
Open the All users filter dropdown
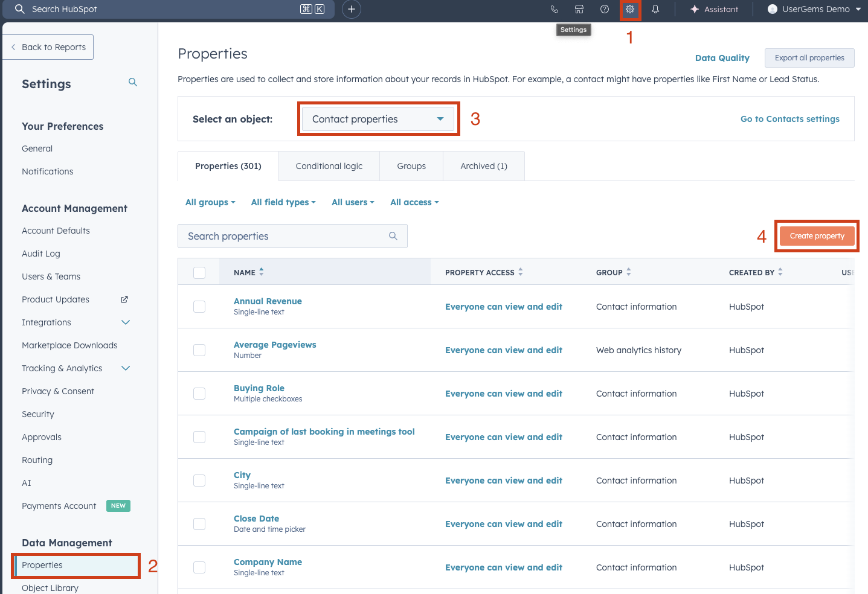[x=353, y=202]
